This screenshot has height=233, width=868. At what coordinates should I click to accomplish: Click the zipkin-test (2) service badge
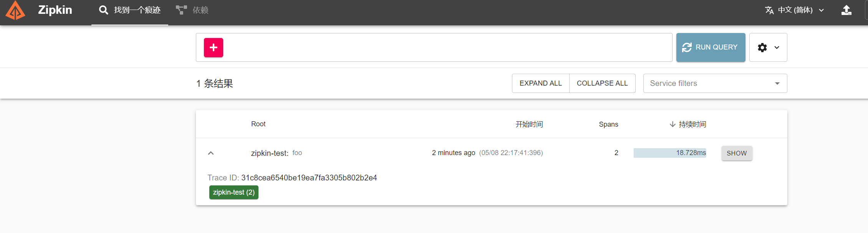click(x=234, y=192)
